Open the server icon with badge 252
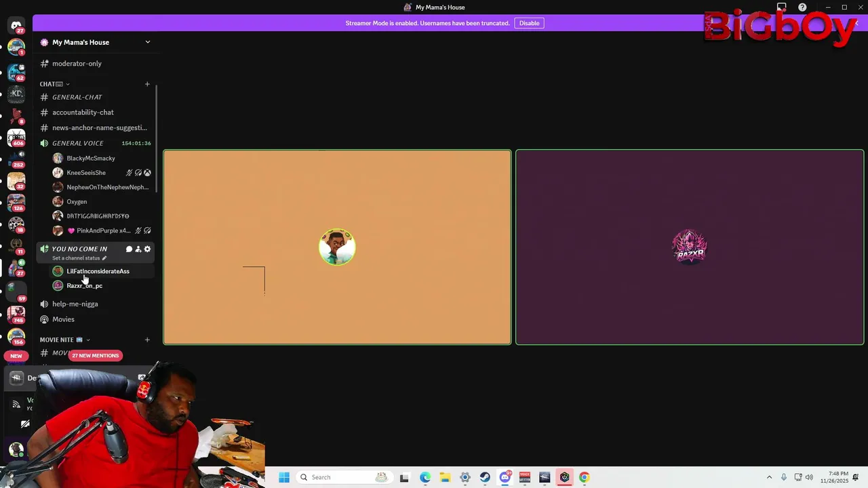Viewport: 868px width, 488px height. tap(16, 159)
